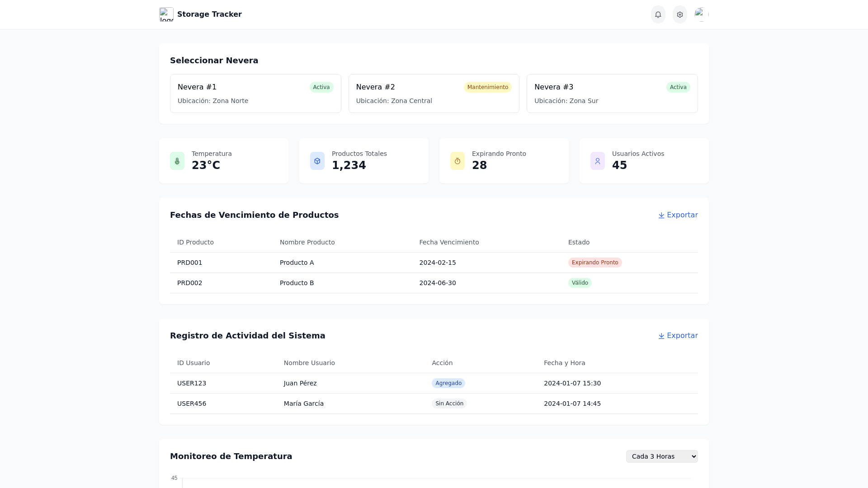Select the USER456 María García row
Viewport: 868px width, 488px height.
pos(434,404)
